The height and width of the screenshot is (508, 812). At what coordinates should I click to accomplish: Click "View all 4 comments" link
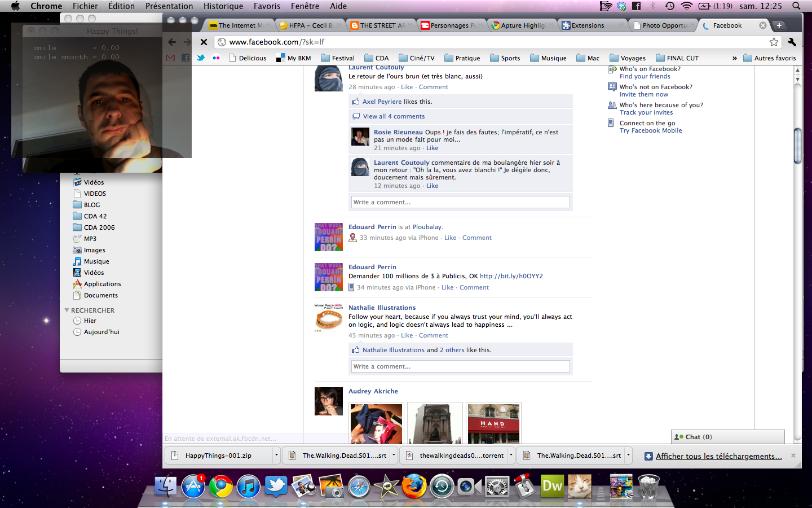(394, 116)
